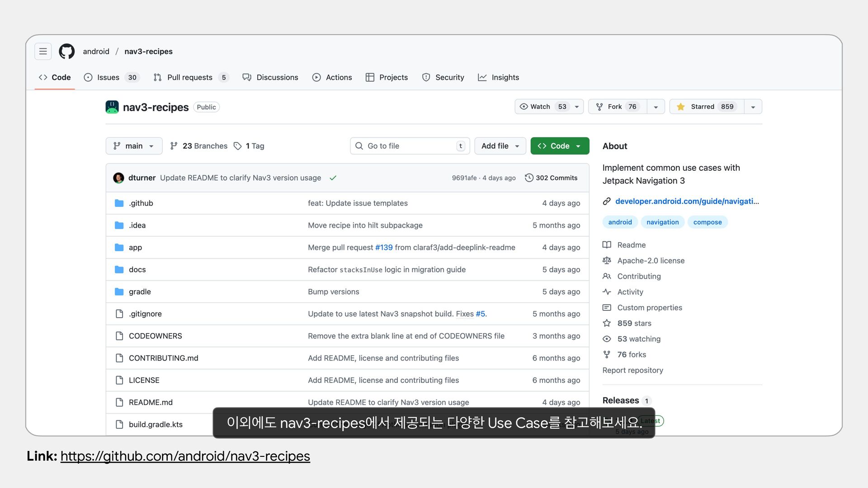Click the GitHub Octocat logo
The width and height of the screenshot is (868, 488).
coord(67,52)
